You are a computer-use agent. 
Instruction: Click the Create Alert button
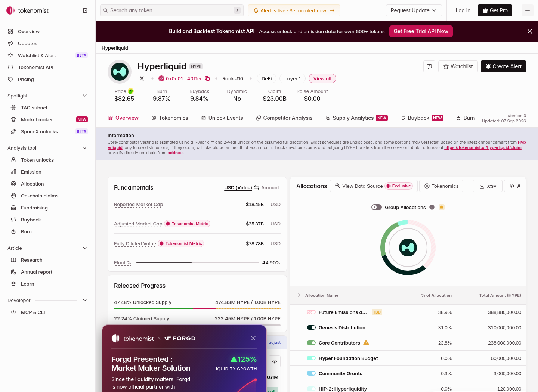(503, 66)
